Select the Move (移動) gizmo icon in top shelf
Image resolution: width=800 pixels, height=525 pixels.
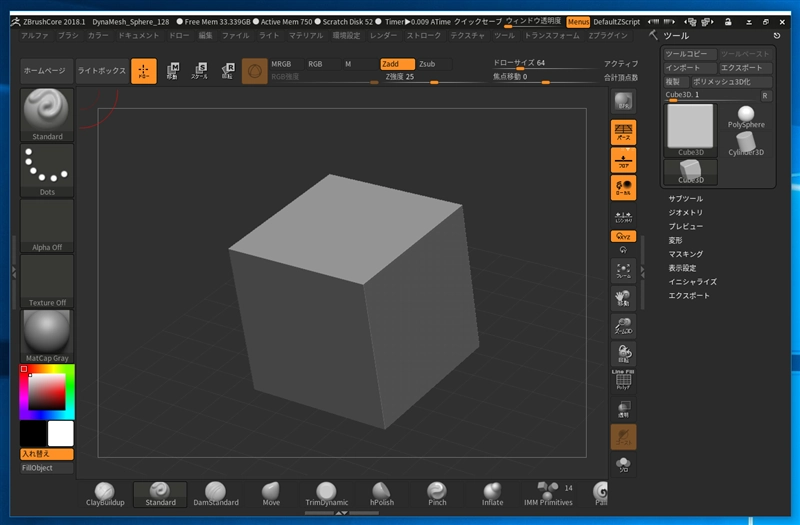click(x=172, y=71)
